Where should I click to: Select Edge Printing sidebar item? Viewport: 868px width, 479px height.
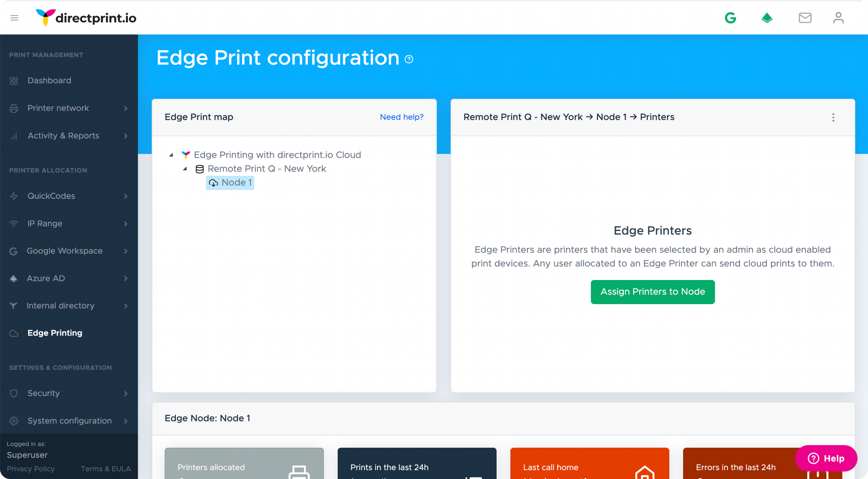(x=55, y=333)
